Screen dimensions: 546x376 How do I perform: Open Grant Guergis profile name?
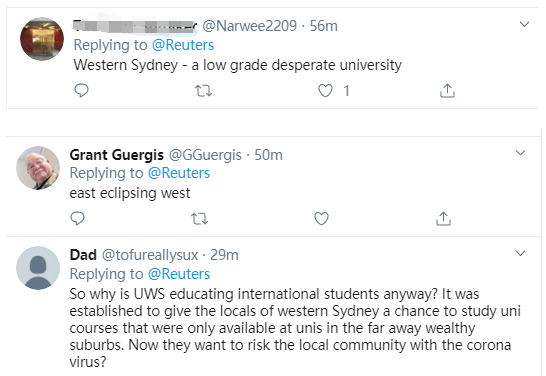(117, 155)
